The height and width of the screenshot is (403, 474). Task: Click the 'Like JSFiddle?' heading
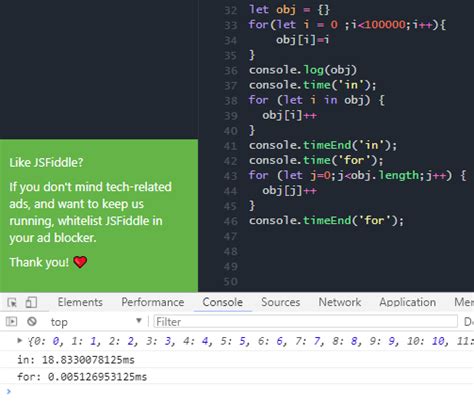click(46, 163)
